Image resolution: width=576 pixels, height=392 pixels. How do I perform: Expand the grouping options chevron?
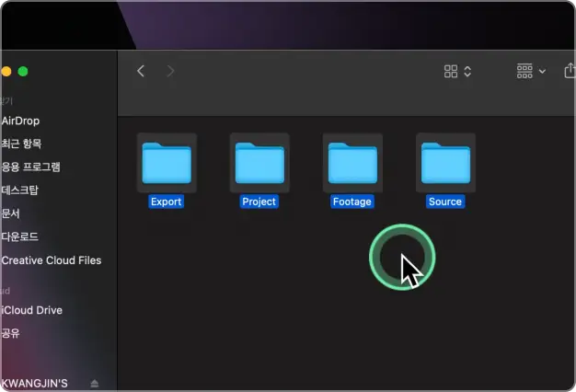542,71
